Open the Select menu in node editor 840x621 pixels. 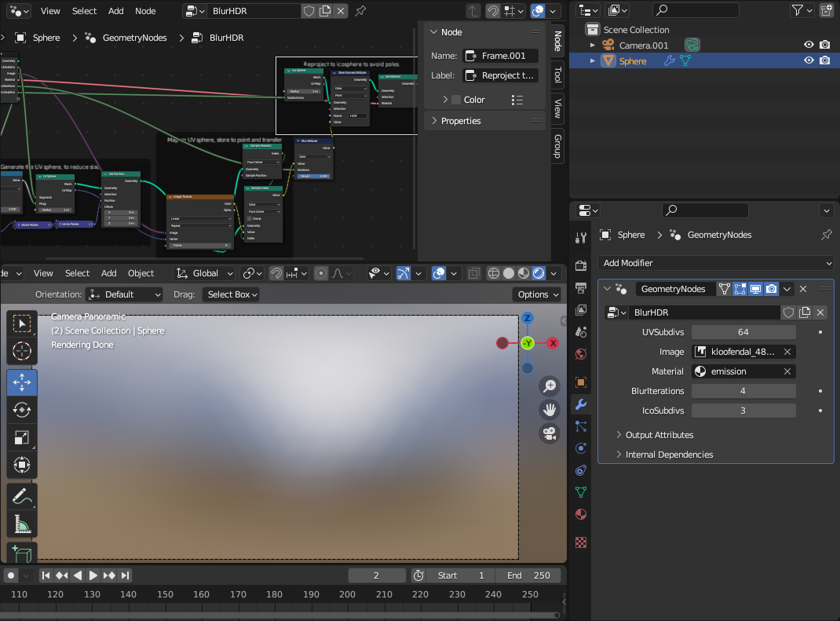coord(84,11)
